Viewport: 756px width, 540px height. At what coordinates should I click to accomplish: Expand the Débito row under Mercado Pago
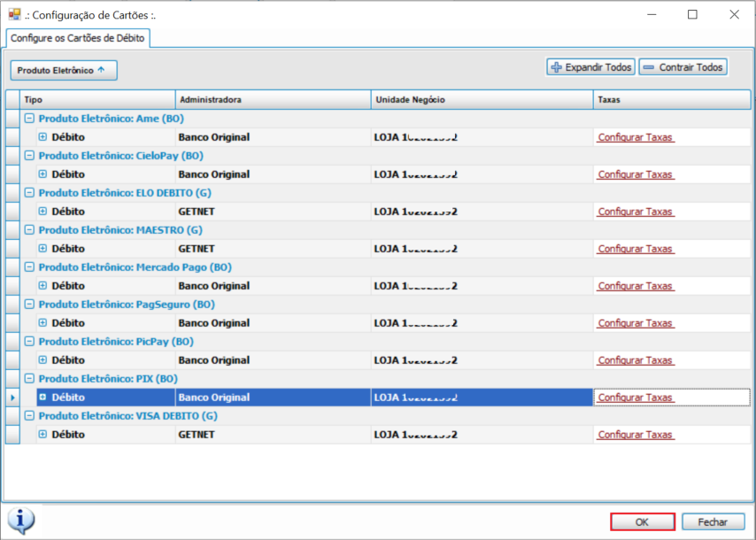point(42,285)
